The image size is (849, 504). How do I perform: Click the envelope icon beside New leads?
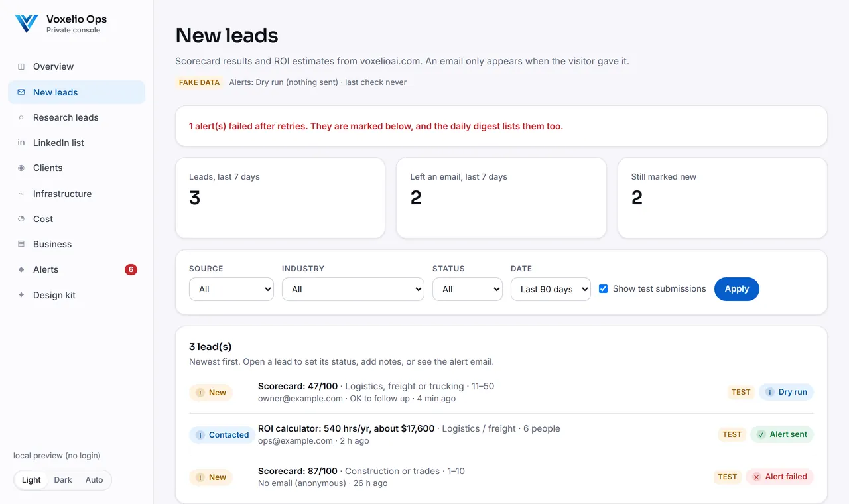click(21, 92)
